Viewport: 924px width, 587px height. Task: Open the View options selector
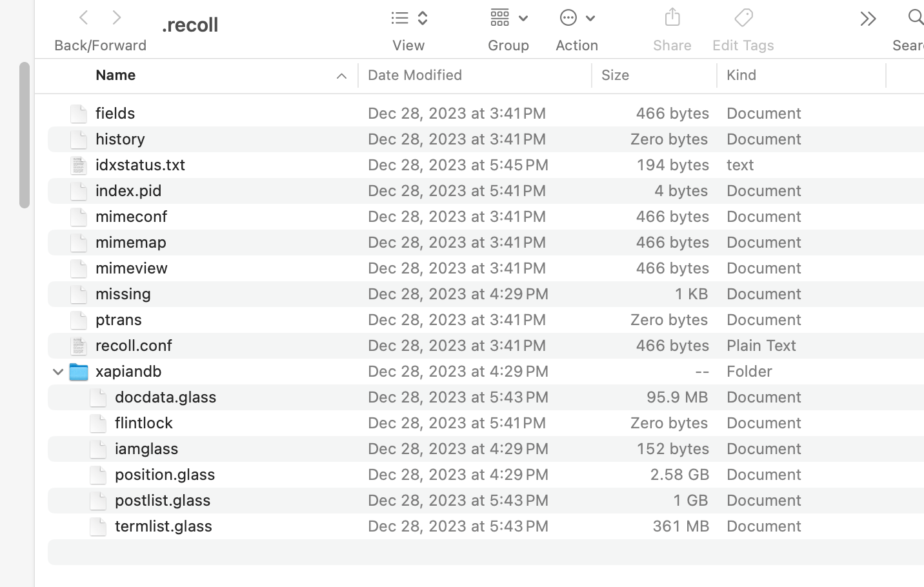point(409,18)
